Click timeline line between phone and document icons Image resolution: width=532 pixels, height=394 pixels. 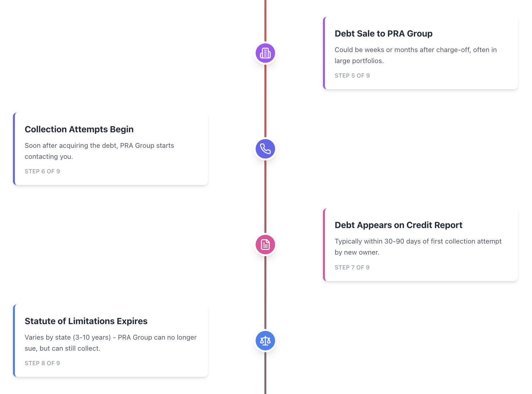(x=265, y=197)
